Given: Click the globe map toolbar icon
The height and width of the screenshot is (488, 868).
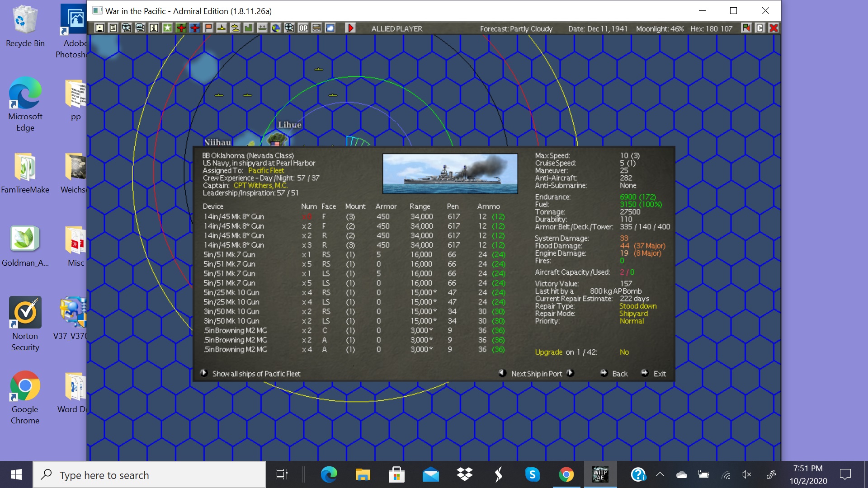Looking at the screenshot, I should pyautogui.click(x=276, y=28).
